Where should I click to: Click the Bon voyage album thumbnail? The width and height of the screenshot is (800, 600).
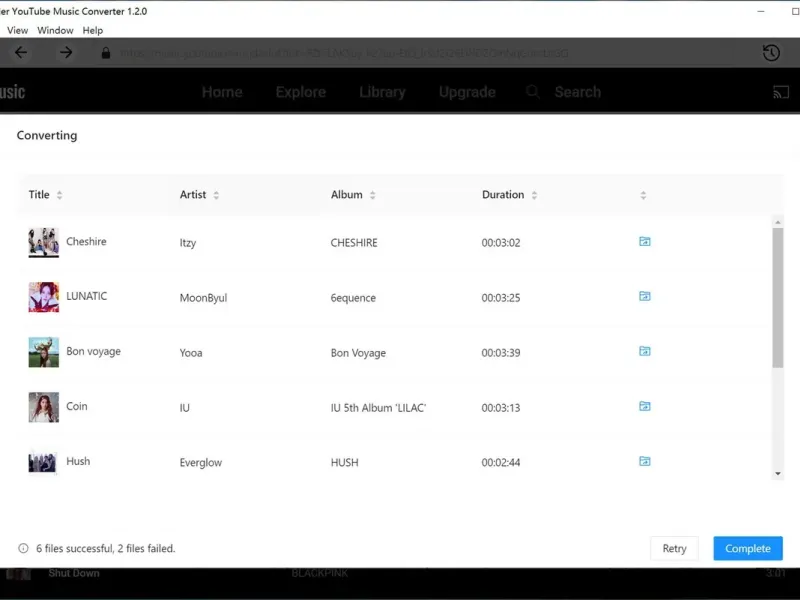(43, 352)
